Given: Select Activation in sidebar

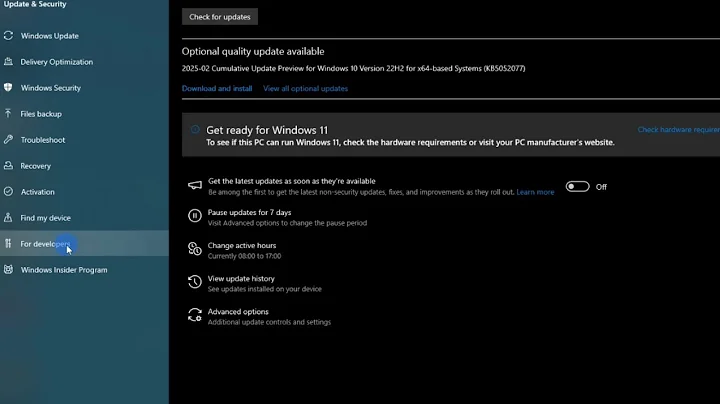Looking at the screenshot, I should 84,191.
